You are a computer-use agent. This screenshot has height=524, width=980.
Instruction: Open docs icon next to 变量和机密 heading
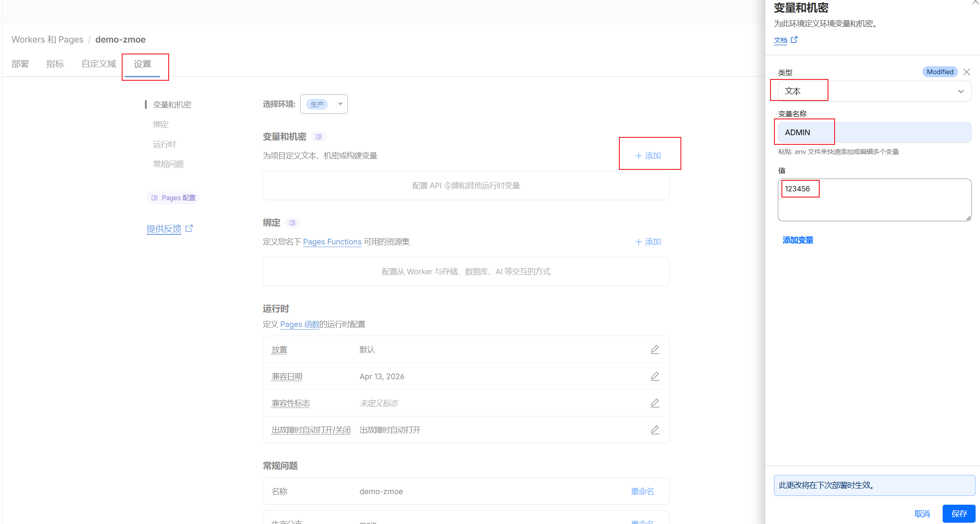click(x=318, y=137)
